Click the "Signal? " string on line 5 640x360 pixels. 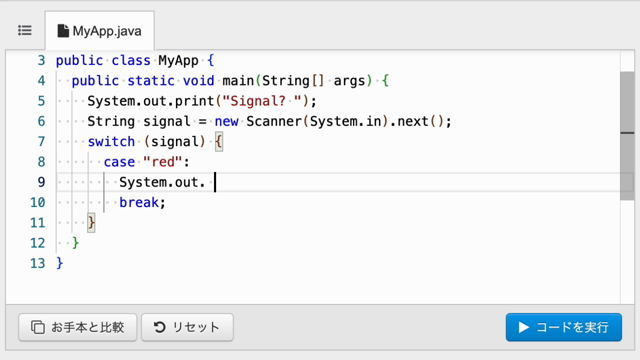[x=262, y=101]
